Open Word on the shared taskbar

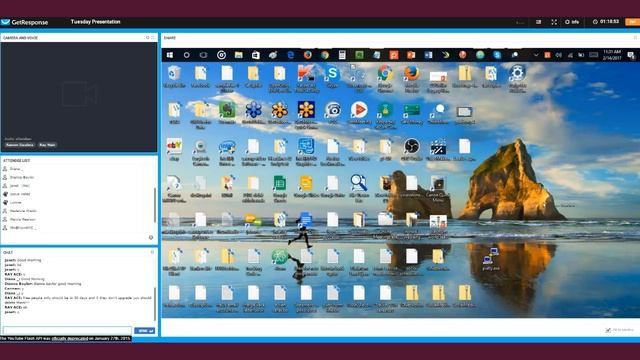click(428, 55)
